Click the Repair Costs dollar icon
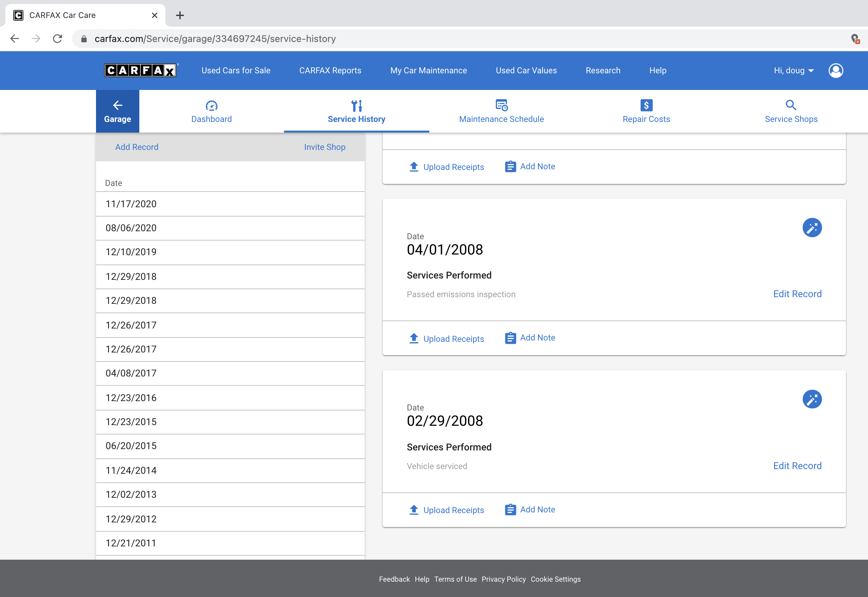 pos(646,106)
